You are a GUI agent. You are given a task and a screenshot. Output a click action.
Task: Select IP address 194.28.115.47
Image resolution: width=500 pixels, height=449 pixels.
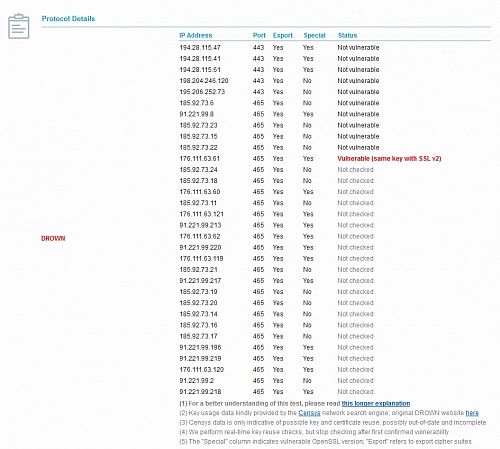pyautogui.click(x=200, y=48)
